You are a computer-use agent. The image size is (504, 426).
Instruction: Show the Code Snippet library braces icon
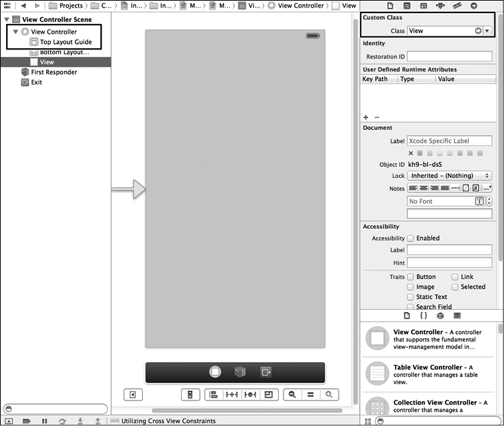click(424, 315)
